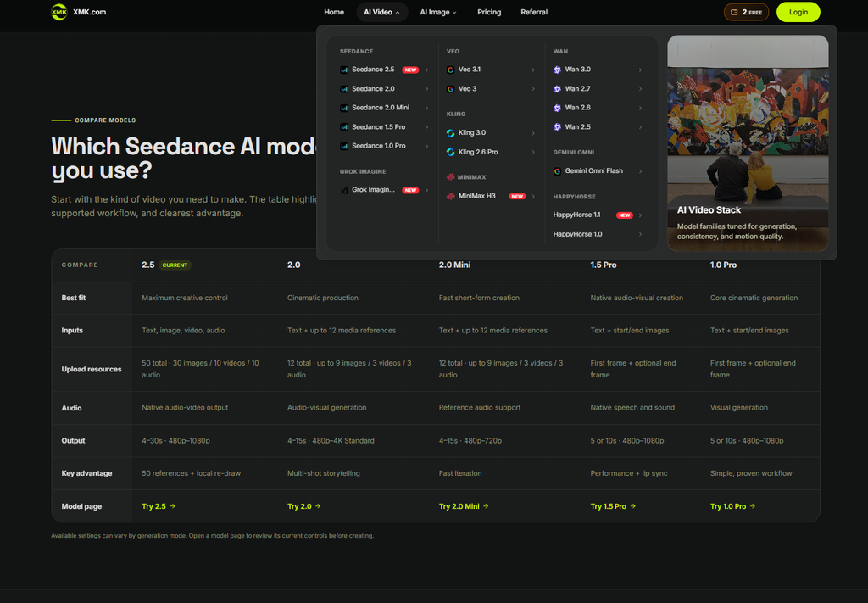The width and height of the screenshot is (868, 603).
Task: Click the Wan 3.0 purple icon
Action: 558,70
